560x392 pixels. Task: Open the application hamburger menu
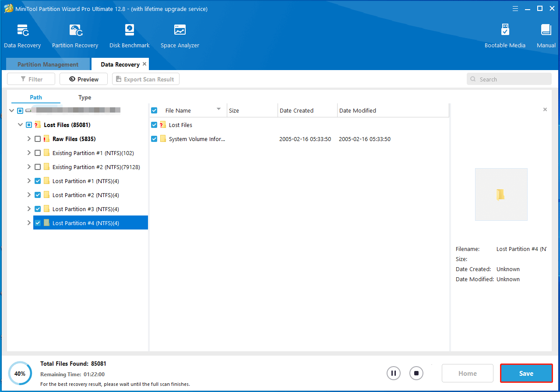tap(516, 8)
